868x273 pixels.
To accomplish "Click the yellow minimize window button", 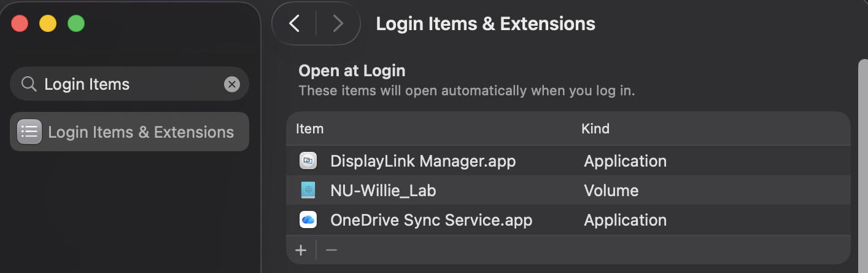I will [x=48, y=24].
